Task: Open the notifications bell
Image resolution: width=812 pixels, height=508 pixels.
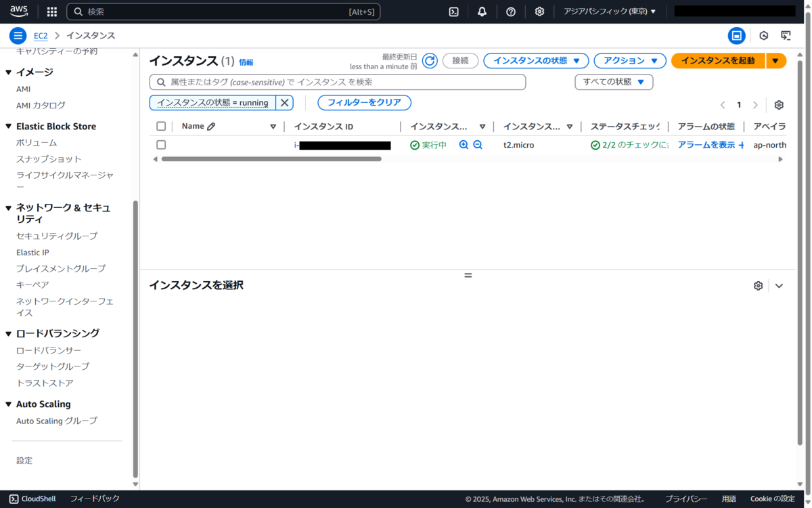Action: [482, 12]
